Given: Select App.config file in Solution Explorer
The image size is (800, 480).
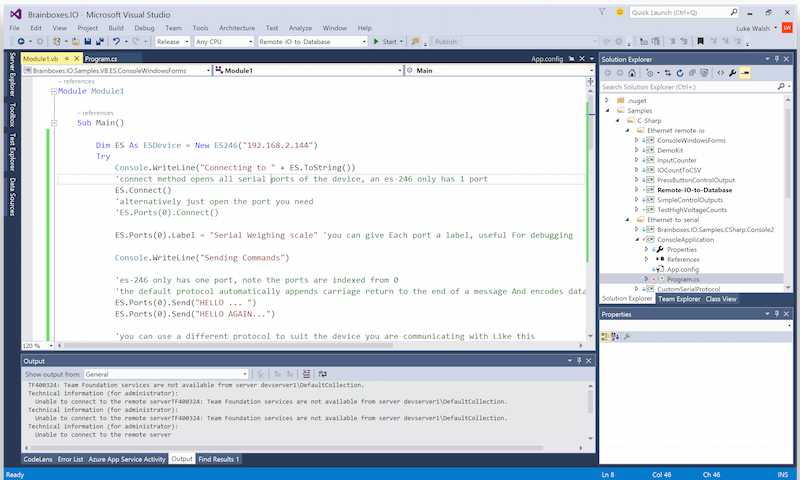Looking at the screenshot, I should pos(683,269).
